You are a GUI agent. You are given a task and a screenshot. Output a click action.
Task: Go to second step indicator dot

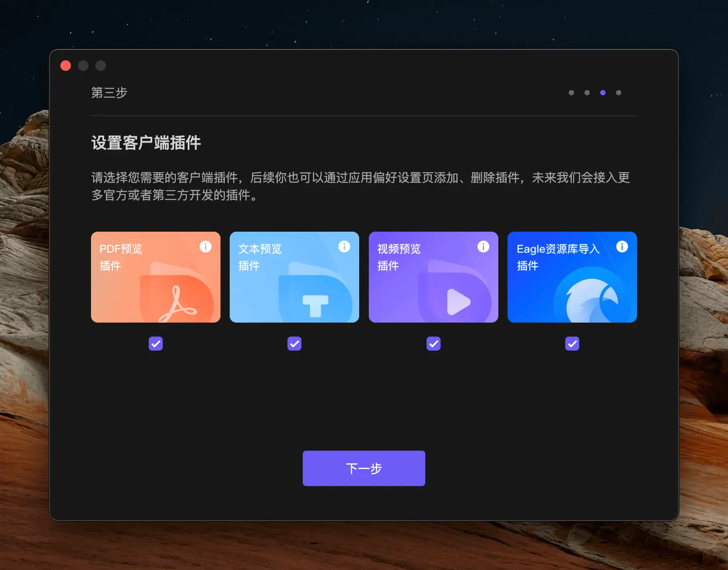(x=587, y=93)
